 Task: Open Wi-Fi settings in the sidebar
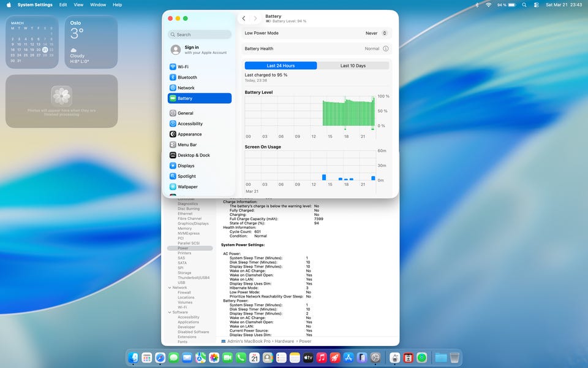click(x=183, y=67)
